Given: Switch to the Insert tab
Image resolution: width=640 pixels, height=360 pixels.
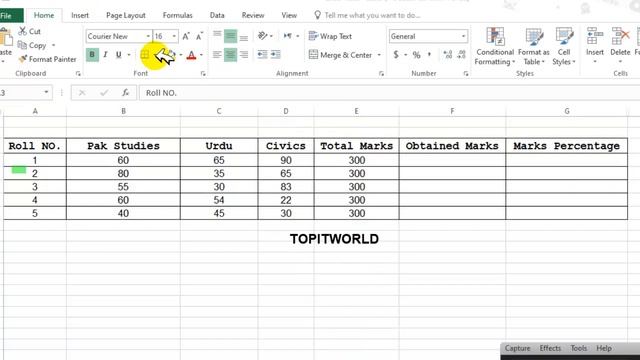Looking at the screenshot, I should 80,16.
